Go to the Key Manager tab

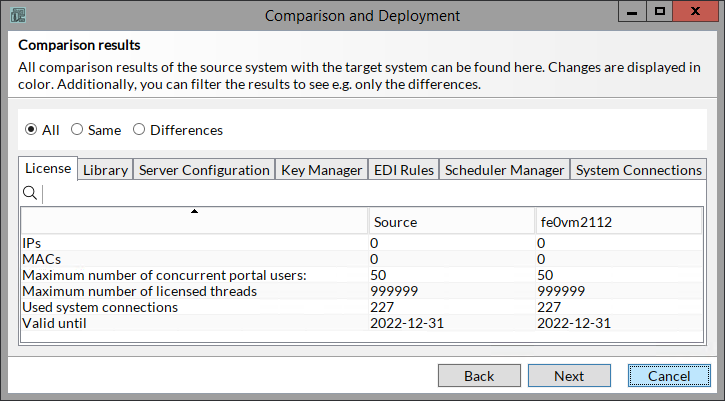point(321,170)
